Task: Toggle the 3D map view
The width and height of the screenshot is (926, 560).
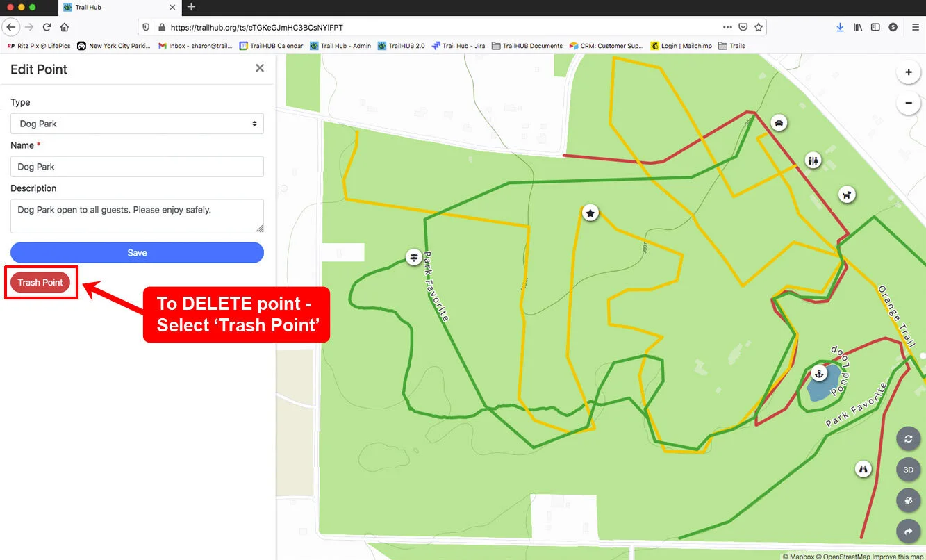Action: (x=908, y=470)
